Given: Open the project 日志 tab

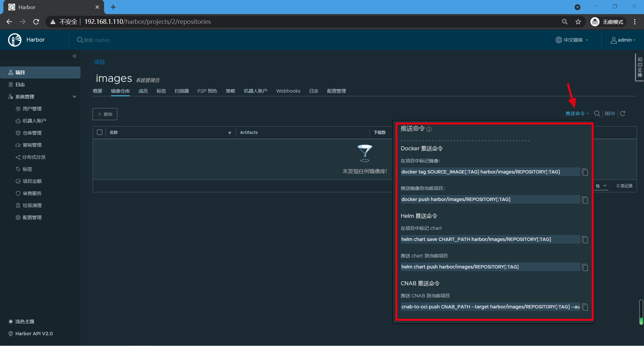Looking at the screenshot, I should 314,91.
